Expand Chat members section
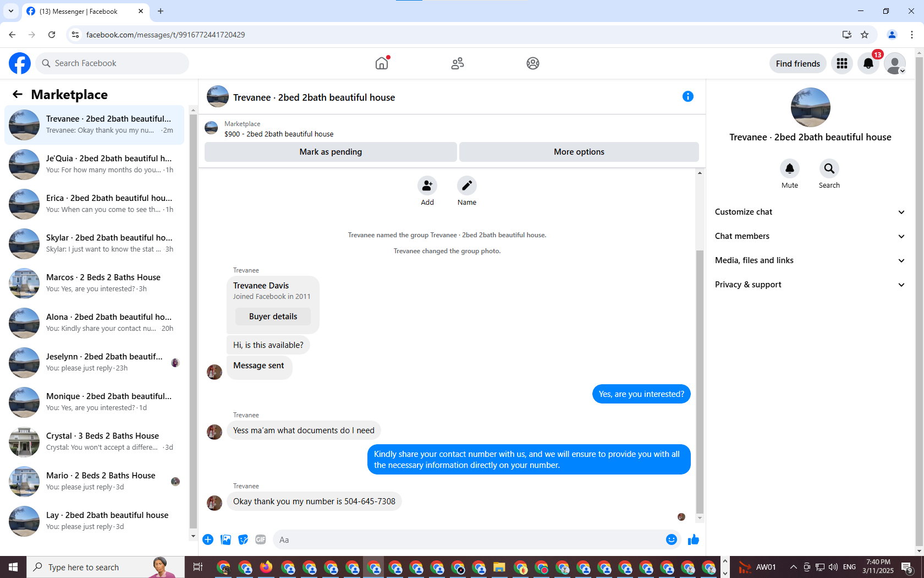924x578 pixels. [x=810, y=236]
